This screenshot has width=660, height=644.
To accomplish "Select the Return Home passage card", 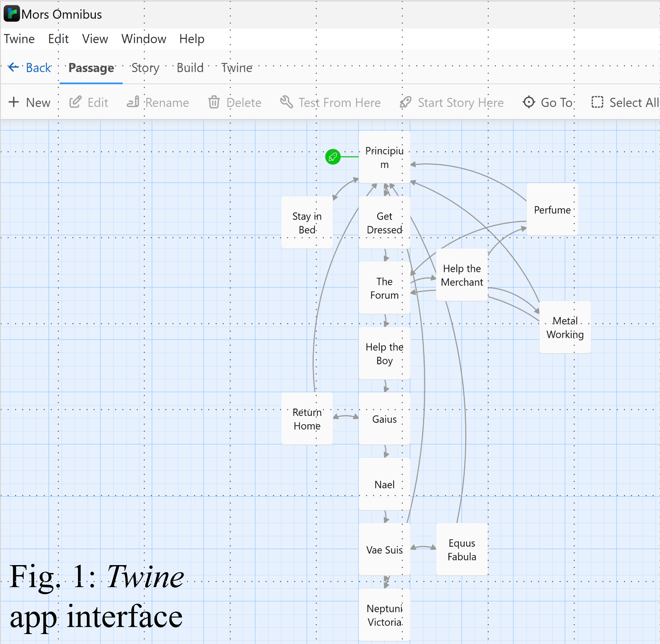I will [x=307, y=419].
